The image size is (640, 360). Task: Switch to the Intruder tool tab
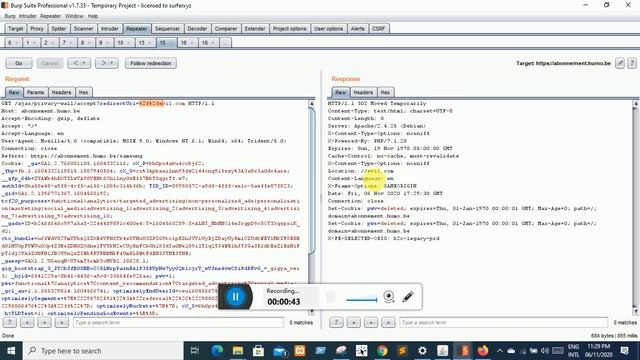tap(110, 29)
